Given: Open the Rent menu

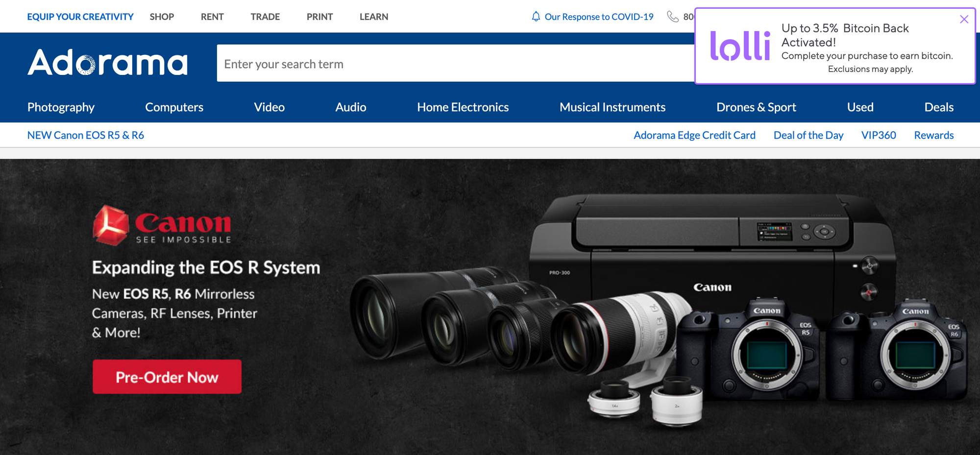Looking at the screenshot, I should pyautogui.click(x=212, y=17).
